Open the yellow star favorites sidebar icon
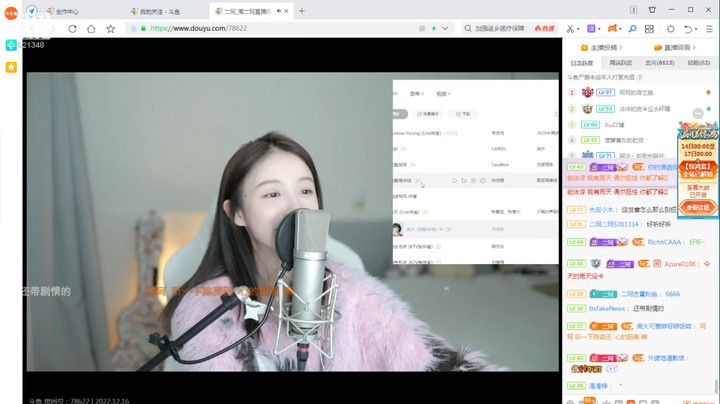Viewport: 720px width, 404px height. click(11, 67)
